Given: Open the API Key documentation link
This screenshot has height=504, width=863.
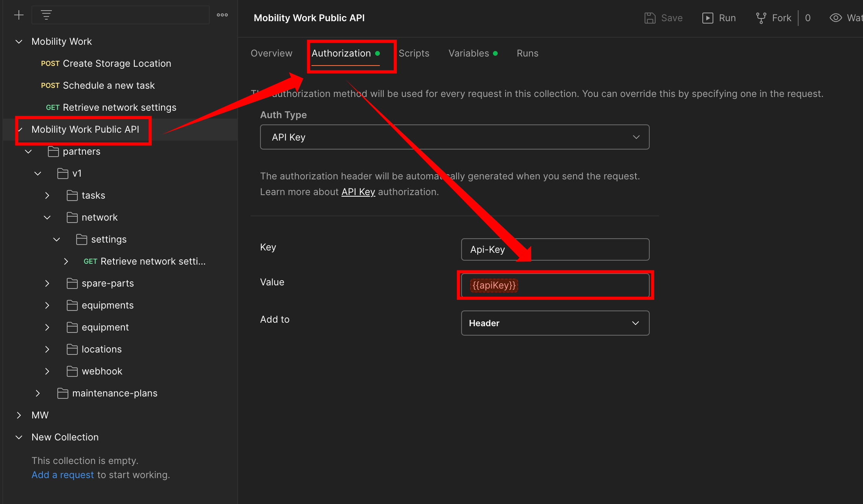Looking at the screenshot, I should (x=358, y=192).
